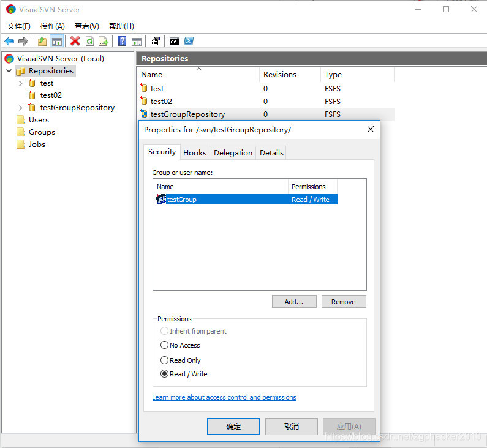Select testGroupRepository in the left tree
This screenshot has height=448, width=487.
[77, 108]
